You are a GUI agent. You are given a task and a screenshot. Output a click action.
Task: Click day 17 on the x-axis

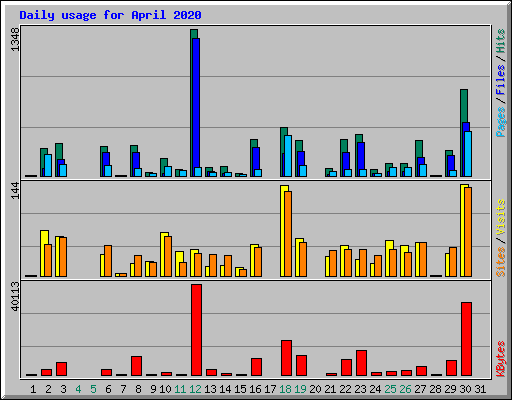click(x=270, y=389)
